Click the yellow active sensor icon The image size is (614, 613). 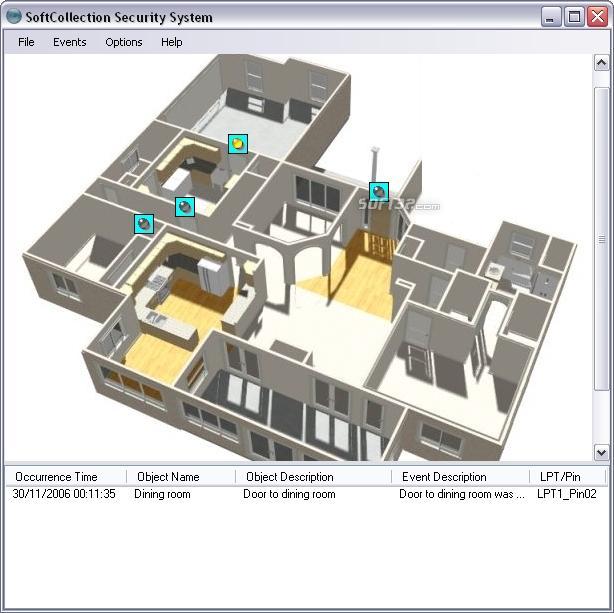tap(238, 144)
